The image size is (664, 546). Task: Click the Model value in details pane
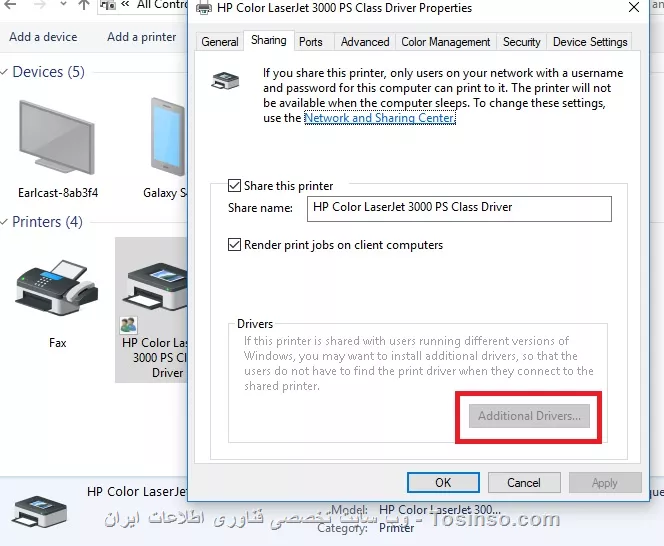(x=440, y=510)
